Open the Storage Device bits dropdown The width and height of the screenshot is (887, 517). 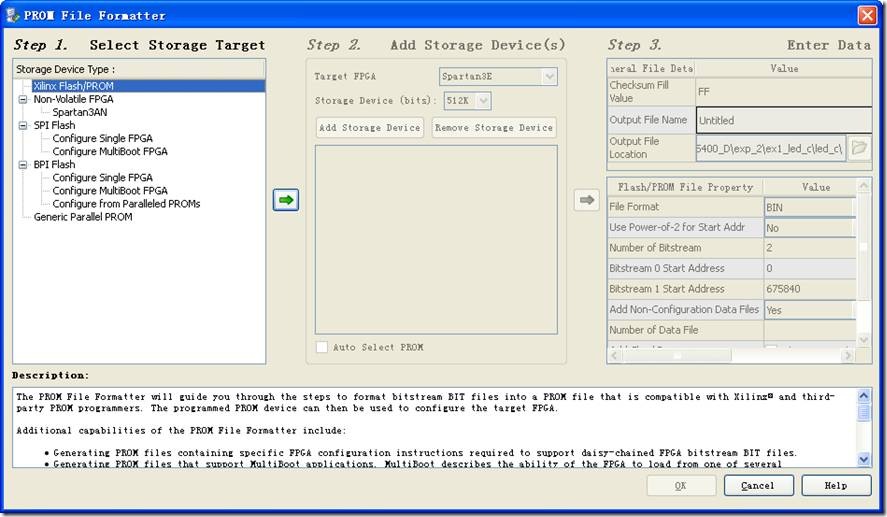[483, 101]
